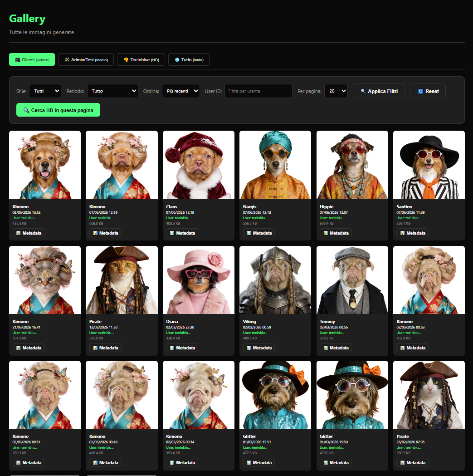This screenshot has height=476, width=473.
Task: Click the Gallery page heading
Action: [27, 19]
